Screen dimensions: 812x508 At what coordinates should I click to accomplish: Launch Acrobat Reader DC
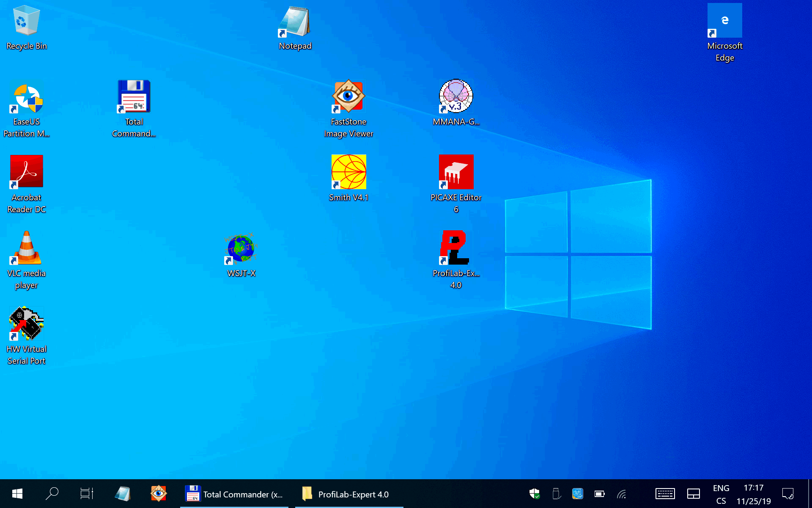pos(26,171)
